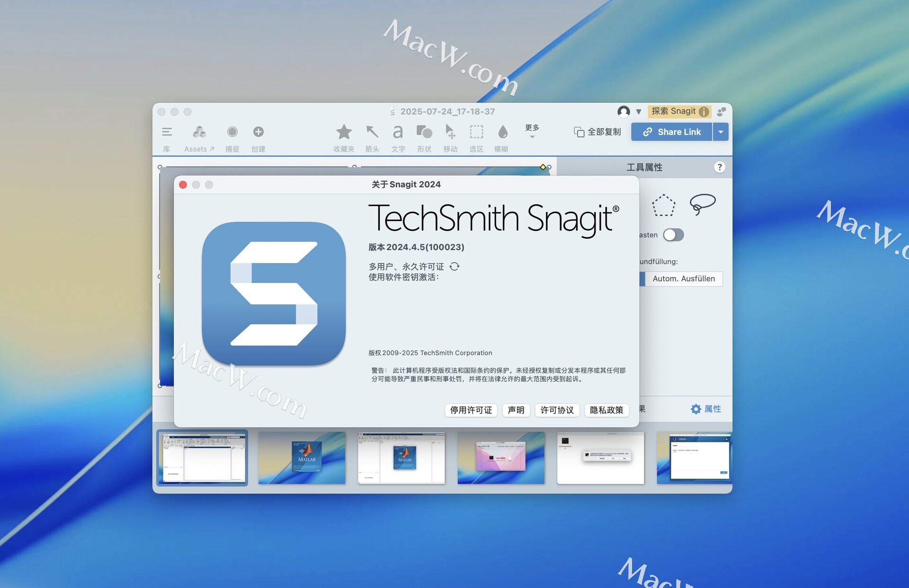This screenshot has height=588, width=909.
Task: Select the Favorites star tool
Action: coord(344,132)
